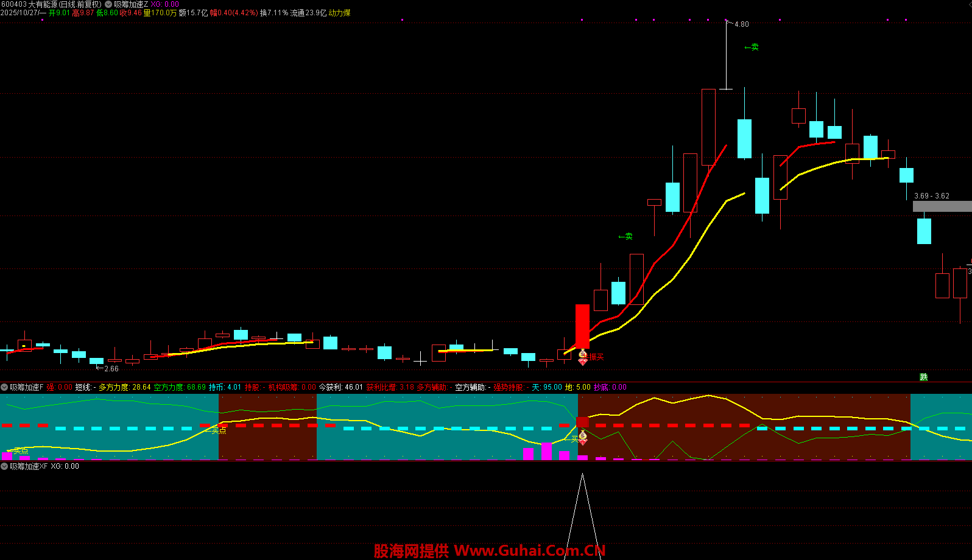The width and height of the screenshot is (972, 560).
Task: Click the 今获利: 46.01 value
Action: point(341,387)
